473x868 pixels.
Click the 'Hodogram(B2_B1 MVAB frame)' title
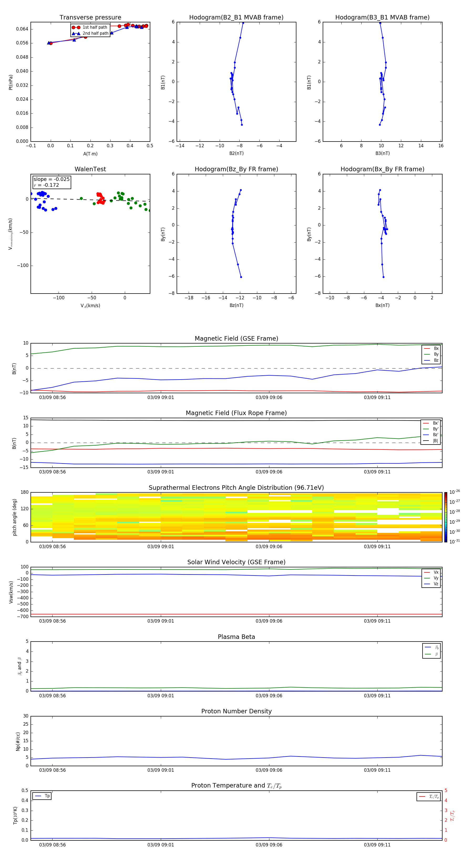point(236,18)
